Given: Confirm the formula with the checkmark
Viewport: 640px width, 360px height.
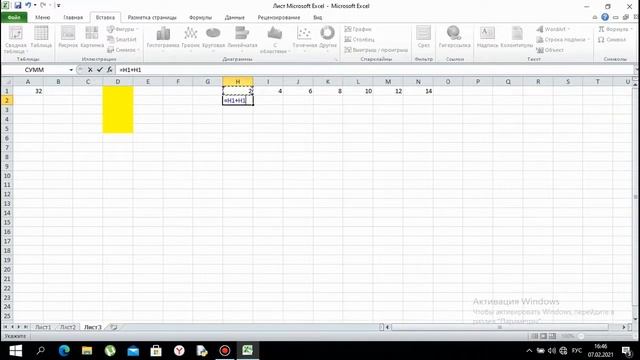Looking at the screenshot, I should point(100,70).
